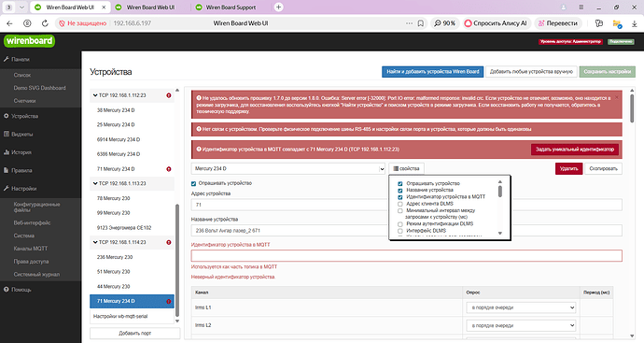Uncheck Опрашивать устройство in the properties popup

coord(400,183)
